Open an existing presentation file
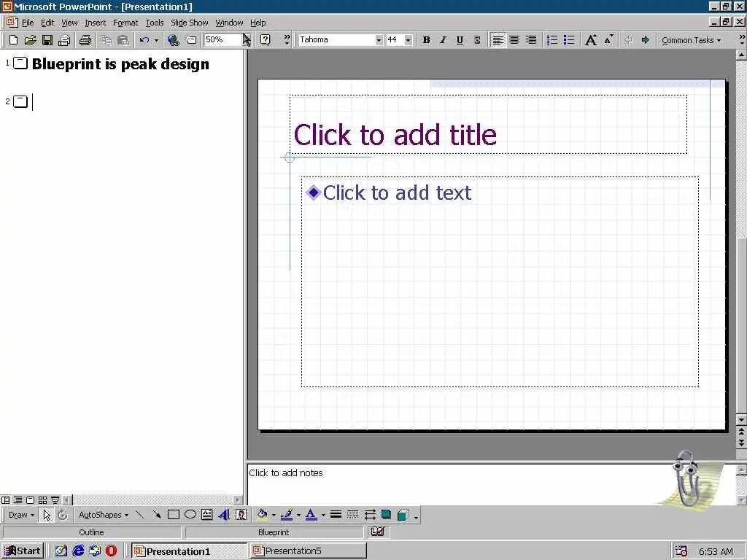Image resolution: width=747 pixels, height=560 pixels. coord(30,40)
